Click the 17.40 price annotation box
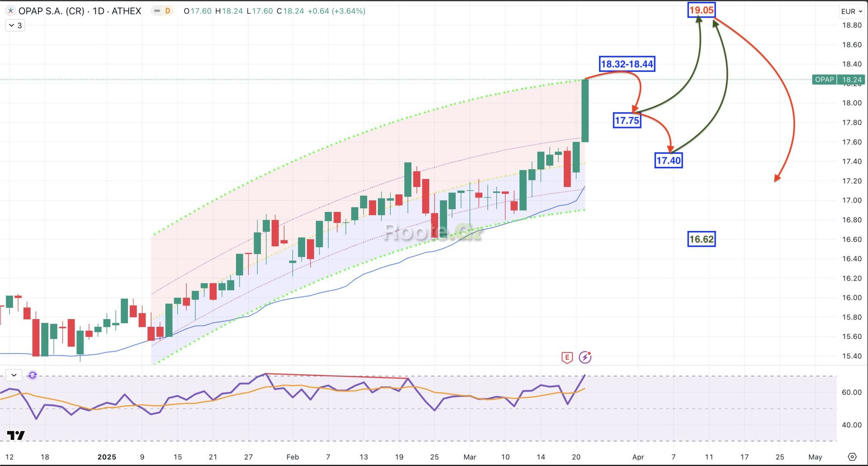 (x=668, y=160)
